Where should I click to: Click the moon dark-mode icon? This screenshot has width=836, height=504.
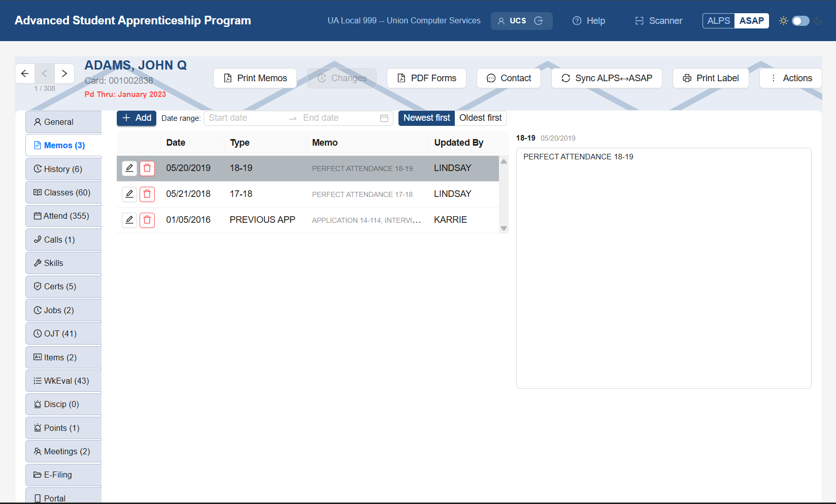pos(818,21)
